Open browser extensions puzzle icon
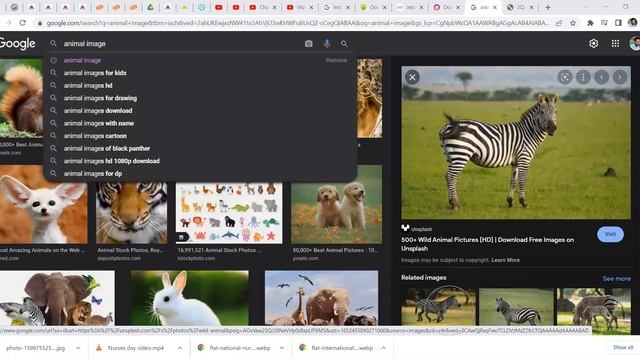The width and height of the screenshot is (640, 360). pyautogui.click(x=590, y=23)
